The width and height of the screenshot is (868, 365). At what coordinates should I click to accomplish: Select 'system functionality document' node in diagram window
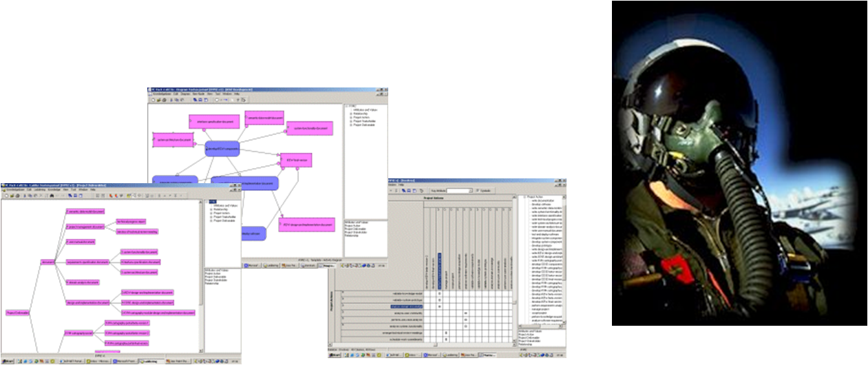coord(310,128)
